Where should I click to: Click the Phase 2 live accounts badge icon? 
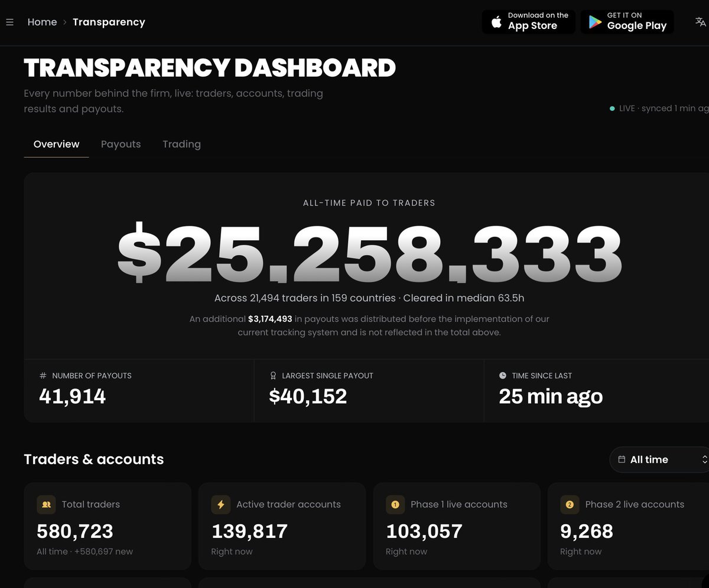(570, 505)
